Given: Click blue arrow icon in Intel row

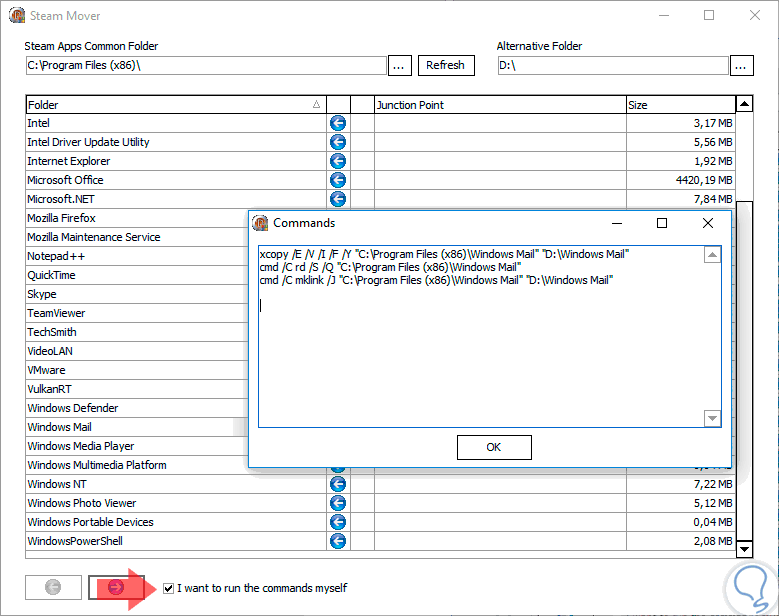Looking at the screenshot, I should point(338,123).
